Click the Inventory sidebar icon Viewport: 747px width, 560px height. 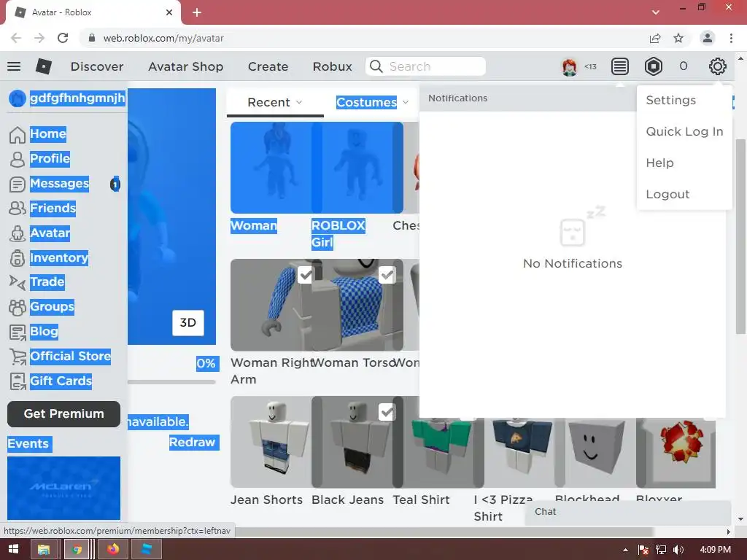[x=18, y=258]
